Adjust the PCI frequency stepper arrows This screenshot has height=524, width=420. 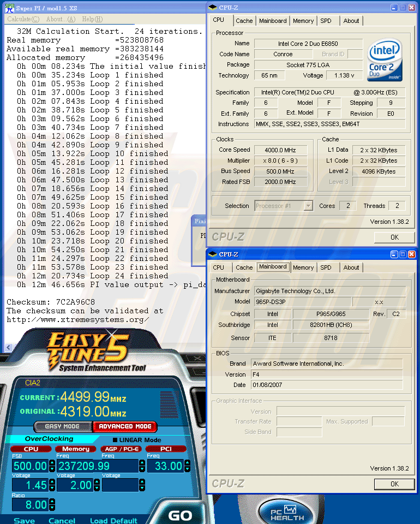pyautogui.click(x=187, y=466)
